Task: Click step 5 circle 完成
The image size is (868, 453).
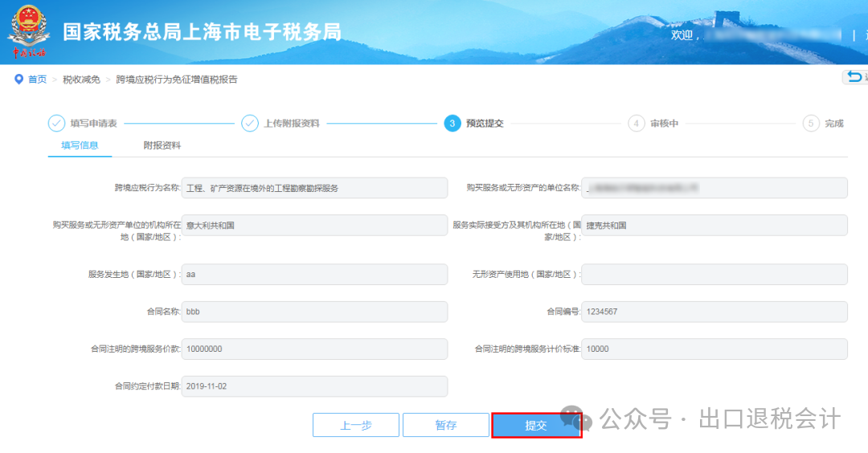Action: coord(811,123)
